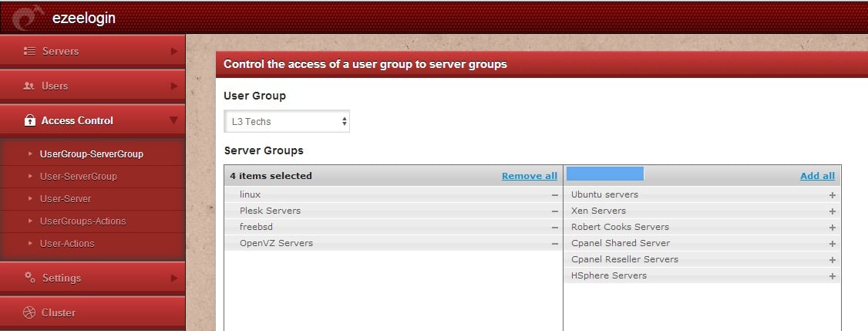The height and width of the screenshot is (331, 868).
Task: Select the Cpanel Shared Server row
Action: (x=702, y=243)
